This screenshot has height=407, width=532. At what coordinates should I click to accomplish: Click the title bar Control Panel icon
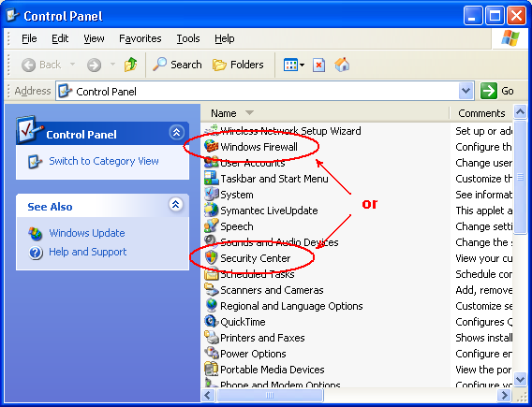point(12,15)
